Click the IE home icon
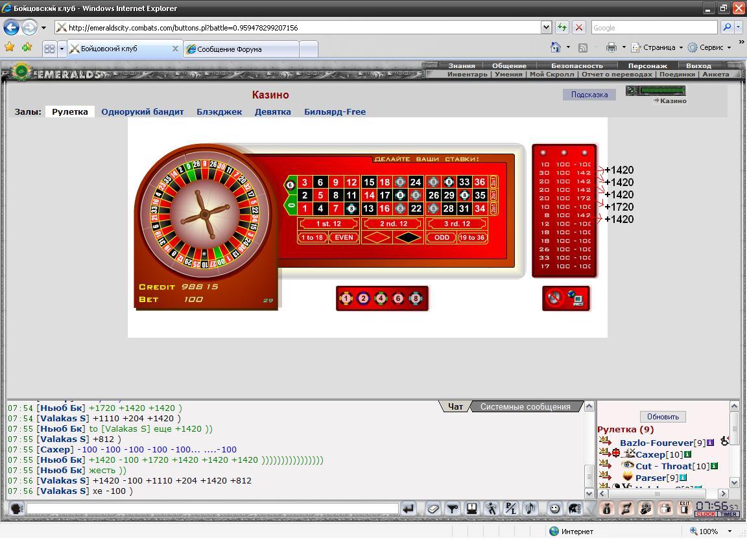This screenshot has width=747, height=560. [556, 47]
